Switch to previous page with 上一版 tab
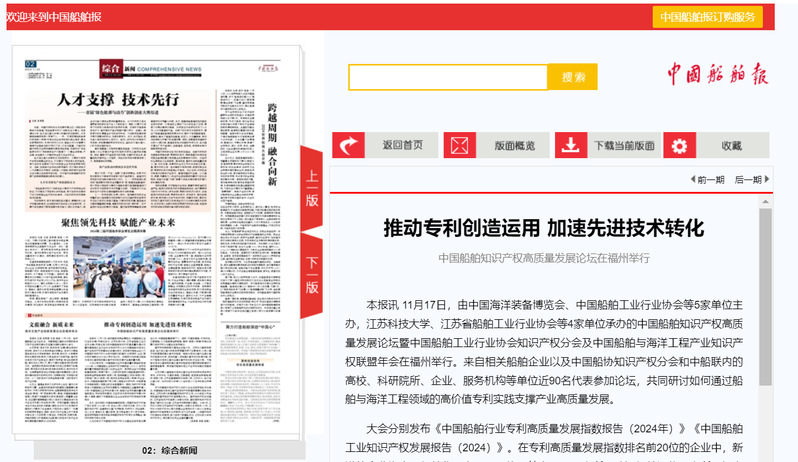This screenshot has width=798, height=462. (312, 188)
